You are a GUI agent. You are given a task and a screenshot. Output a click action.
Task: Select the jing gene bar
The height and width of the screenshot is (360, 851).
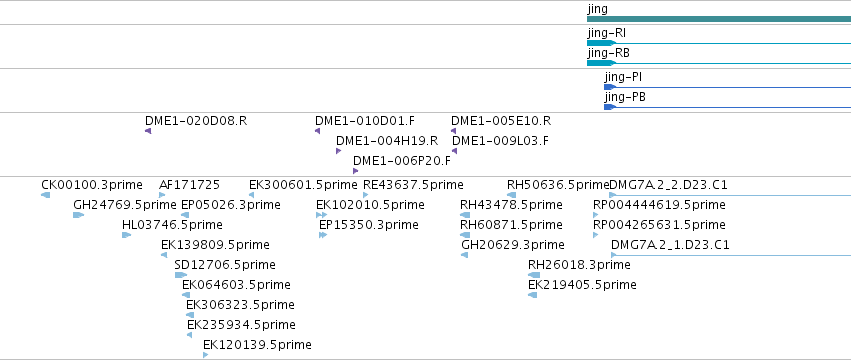(719, 19)
